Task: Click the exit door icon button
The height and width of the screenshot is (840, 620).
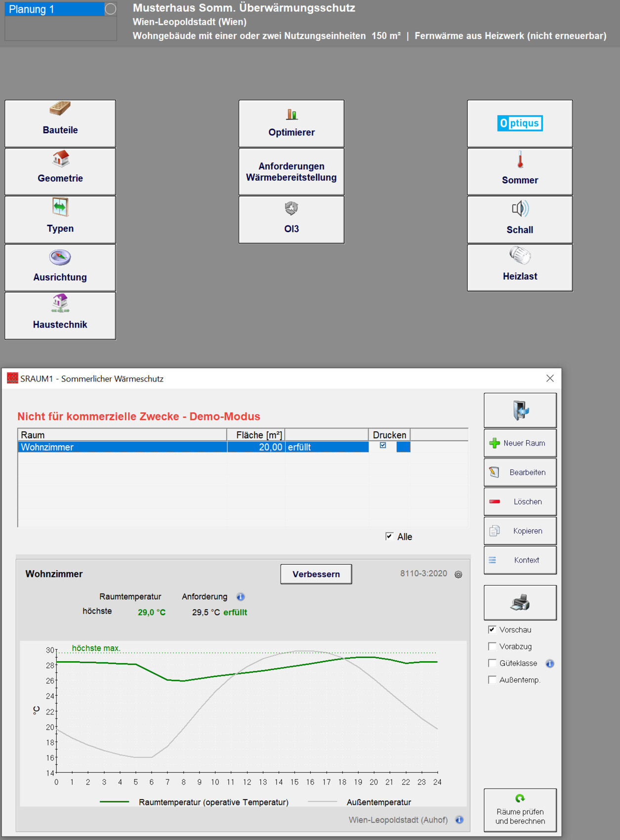Action: point(520,410)
